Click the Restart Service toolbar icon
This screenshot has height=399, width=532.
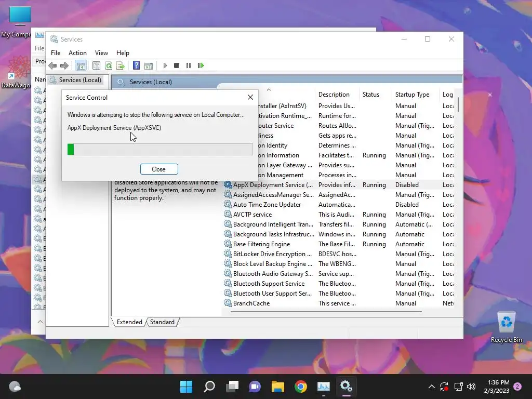click(201, 65)
